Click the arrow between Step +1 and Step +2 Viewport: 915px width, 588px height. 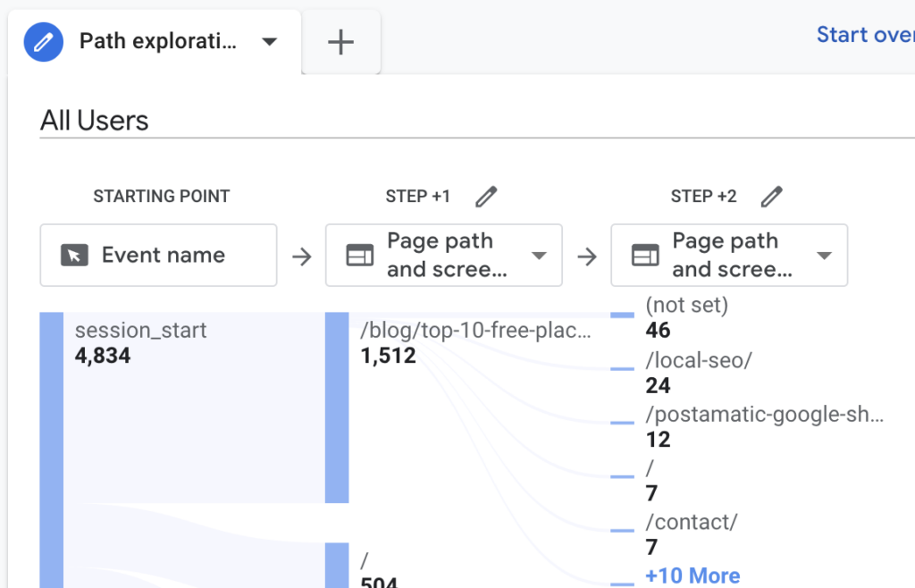pyautogui.click(x=587, y=255)
